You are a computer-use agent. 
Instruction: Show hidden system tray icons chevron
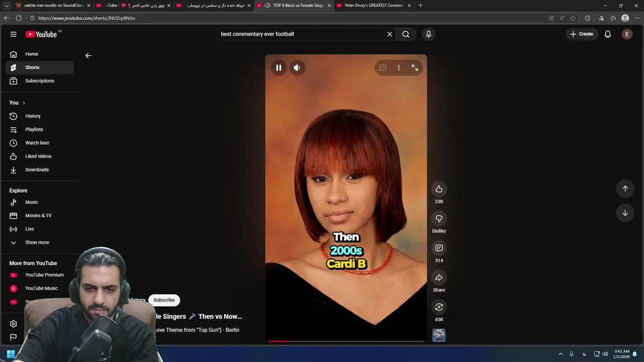click(560, 354)
